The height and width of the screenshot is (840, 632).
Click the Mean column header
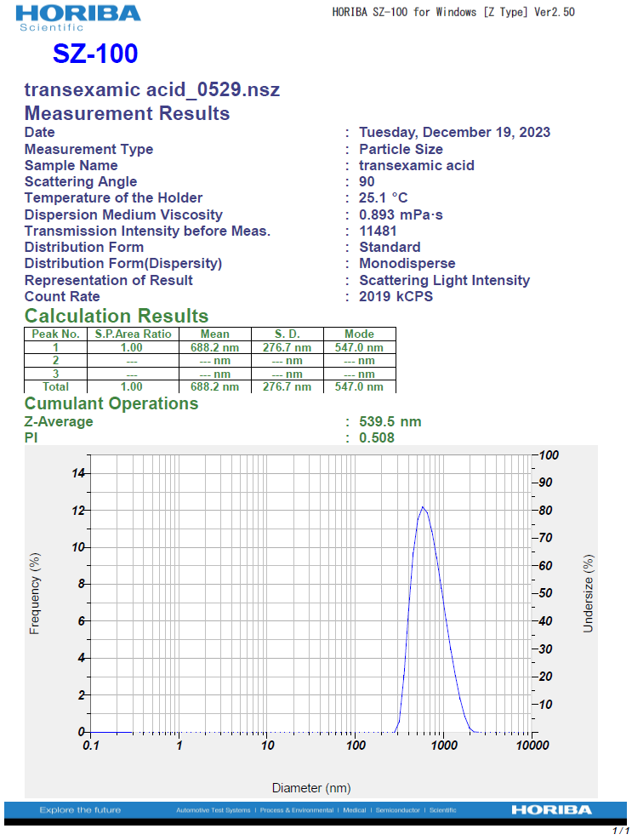coord(214,334)
